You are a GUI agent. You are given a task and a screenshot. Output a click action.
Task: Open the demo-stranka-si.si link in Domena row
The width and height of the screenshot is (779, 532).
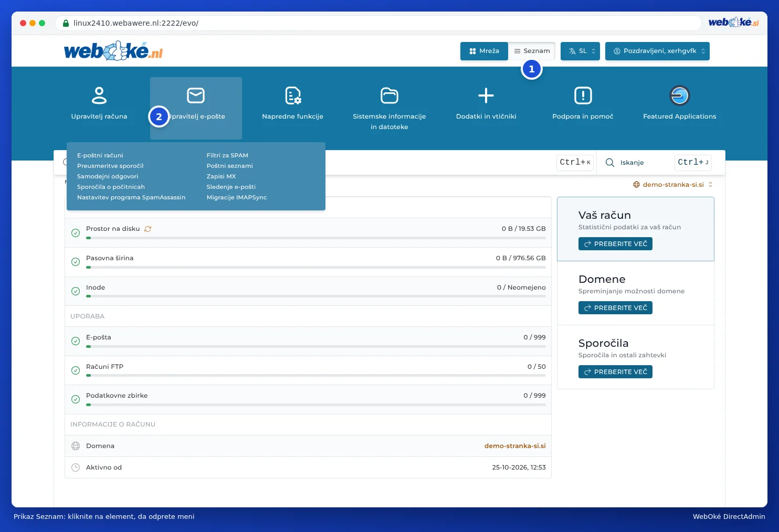coord(515,446)
